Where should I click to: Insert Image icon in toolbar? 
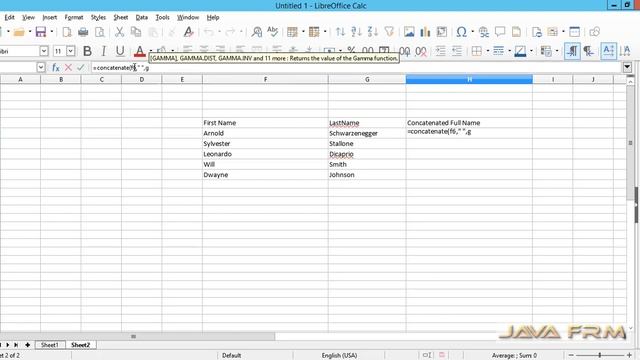(x=409, y=32)
